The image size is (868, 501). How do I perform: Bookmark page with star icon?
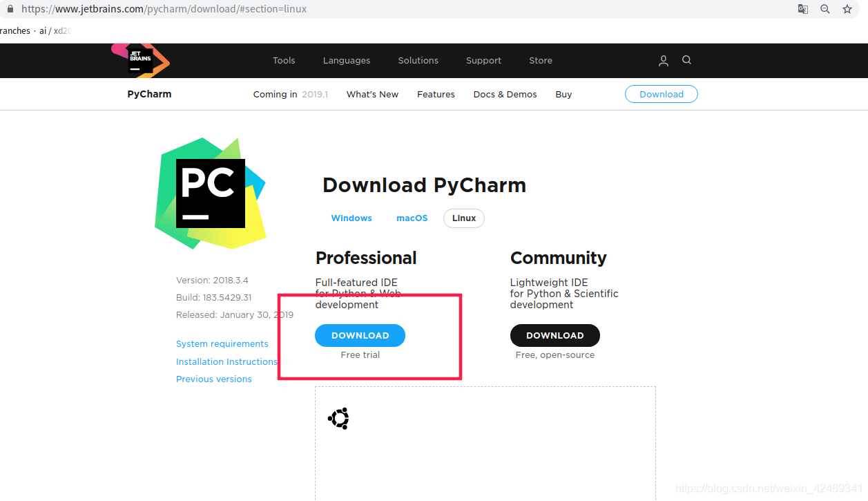(x=847, y=9)
